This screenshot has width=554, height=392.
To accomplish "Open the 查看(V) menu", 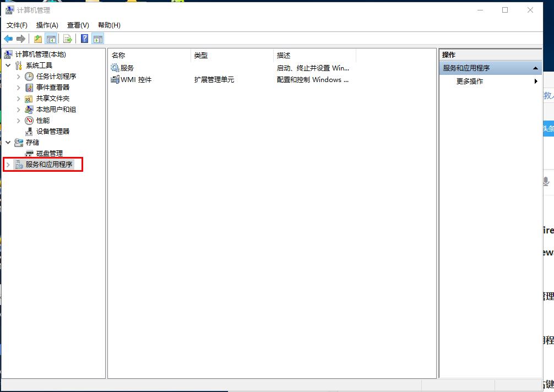I will click(77, 25).
